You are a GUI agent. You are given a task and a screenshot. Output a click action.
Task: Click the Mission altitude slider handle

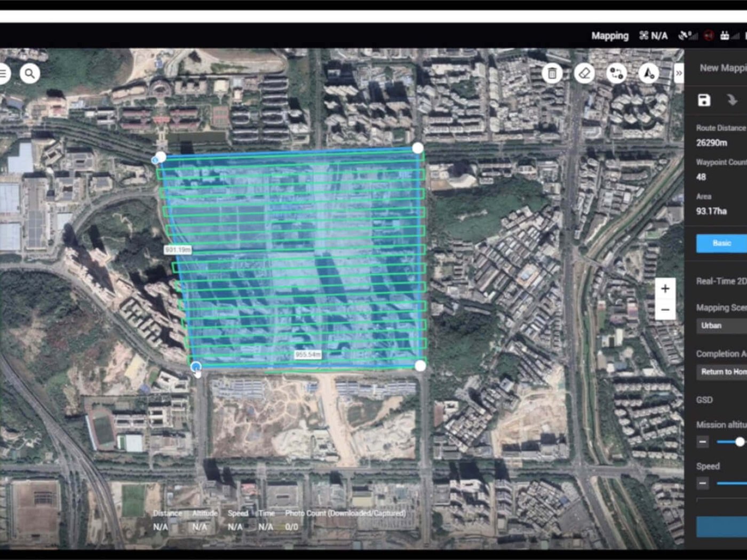740,442
